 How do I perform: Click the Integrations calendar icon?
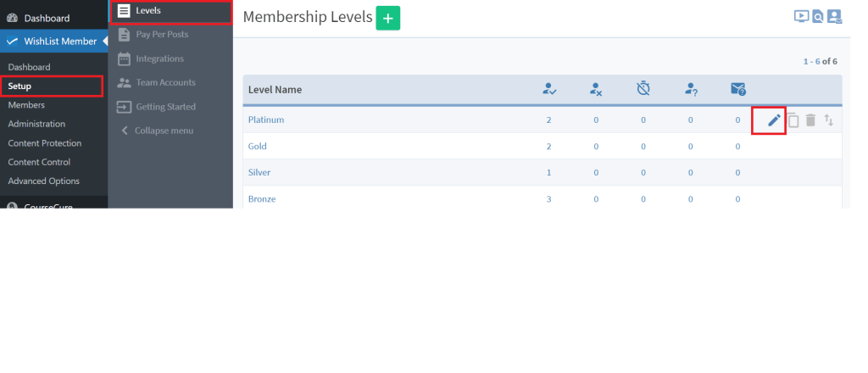(124, 58)
